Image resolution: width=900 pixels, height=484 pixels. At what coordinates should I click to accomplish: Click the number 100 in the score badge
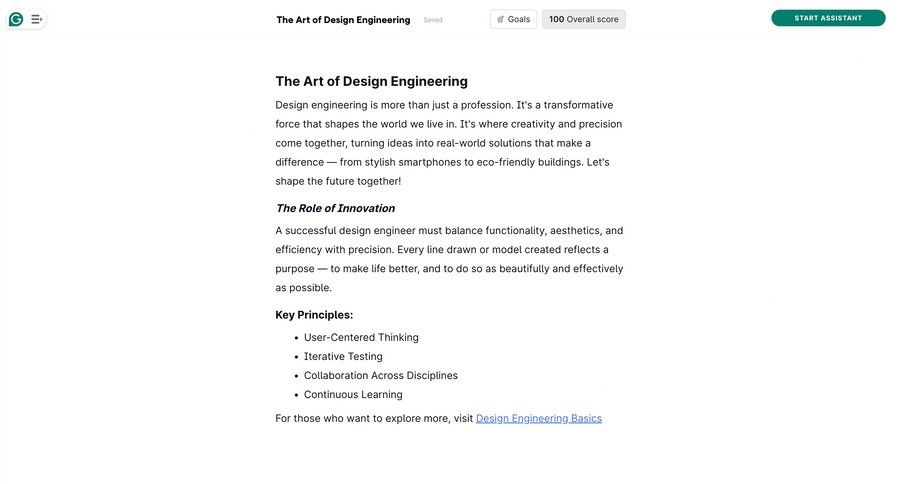[x=556, y=19]
